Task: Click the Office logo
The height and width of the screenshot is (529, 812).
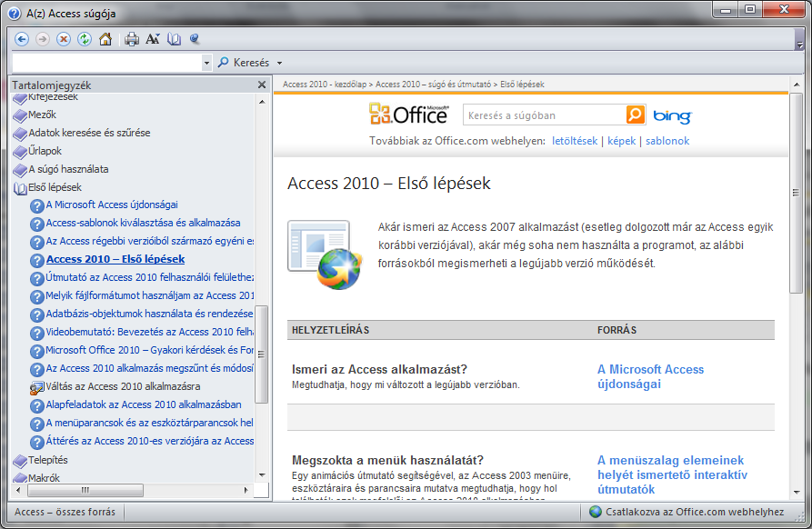Action: coord(408,114)
